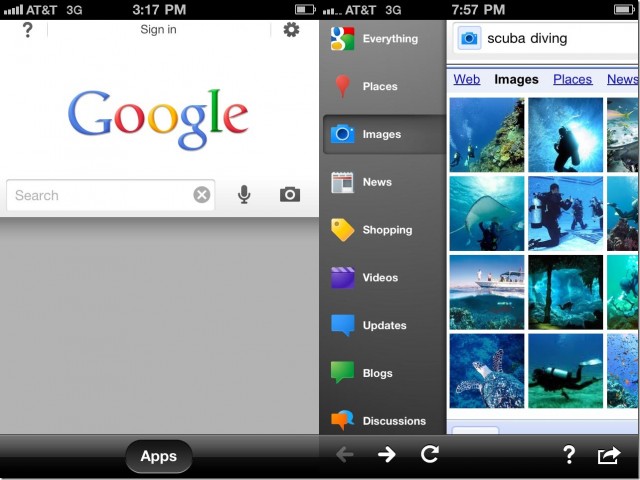Tap the Shopping price tag icon

pyautogui.click(x=342, y=230)
